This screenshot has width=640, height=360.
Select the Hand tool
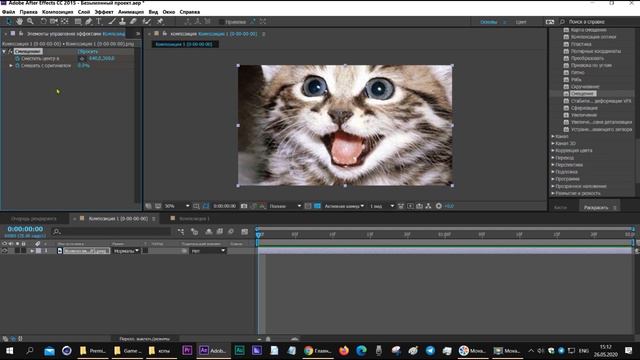[x=19, y=22]
